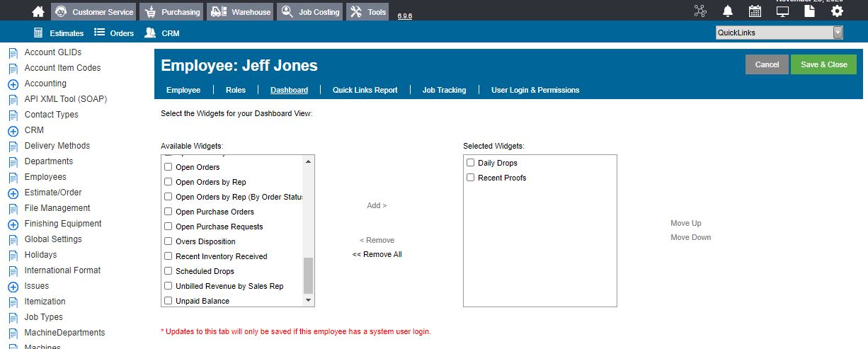Check the Open Purchase Orders widget
This screenshot has width=868, height=349.
click(169, 212)
